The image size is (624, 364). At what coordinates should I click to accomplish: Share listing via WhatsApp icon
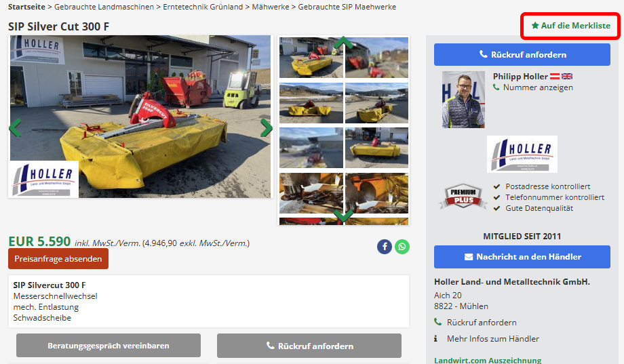point(402,247)
